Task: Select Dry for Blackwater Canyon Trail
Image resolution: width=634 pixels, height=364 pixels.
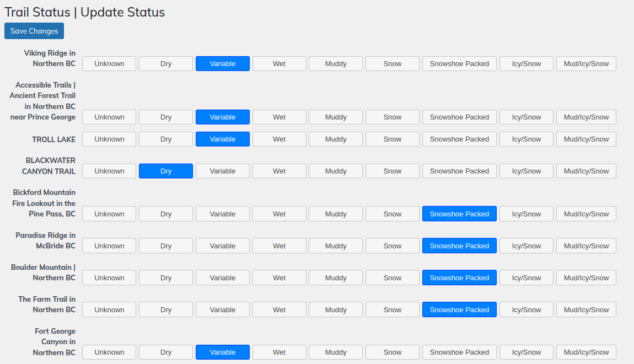Action: (x=166, y=171)
